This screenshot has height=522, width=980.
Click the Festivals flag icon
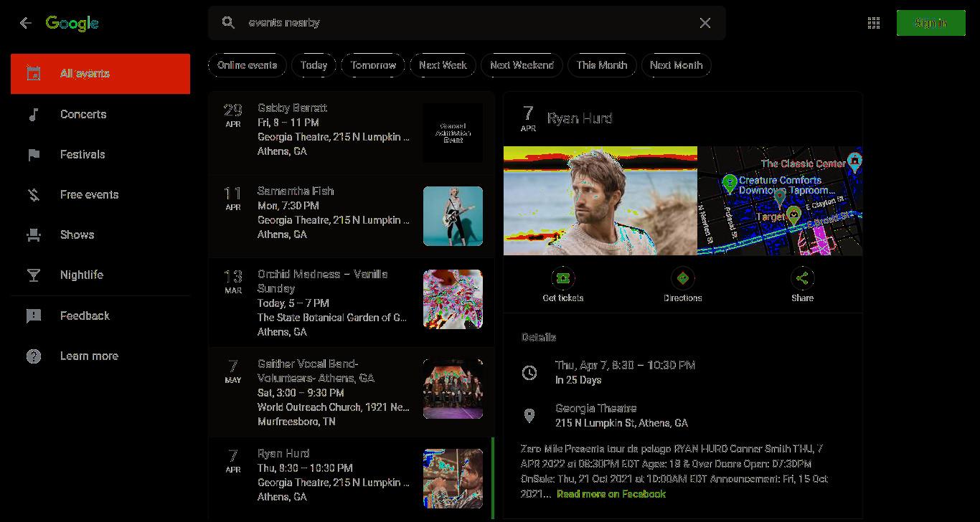tap(33, 154)
